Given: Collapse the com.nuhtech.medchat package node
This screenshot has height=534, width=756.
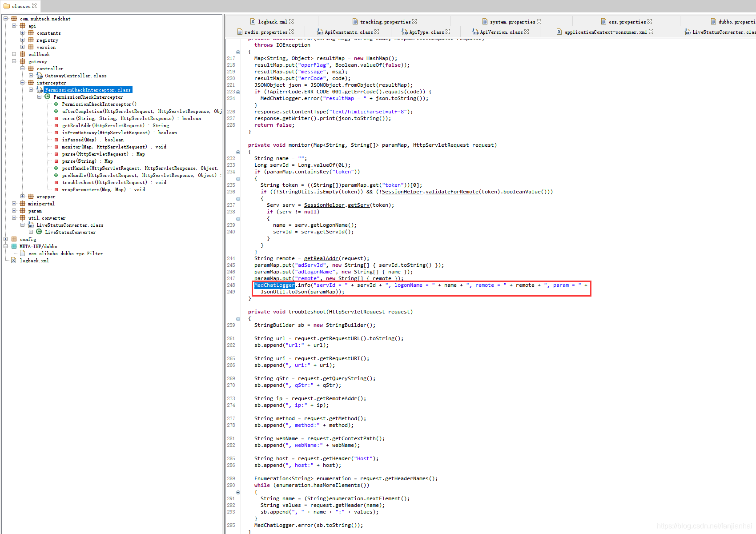Looking at the screenshot, I should click(6, 19).
